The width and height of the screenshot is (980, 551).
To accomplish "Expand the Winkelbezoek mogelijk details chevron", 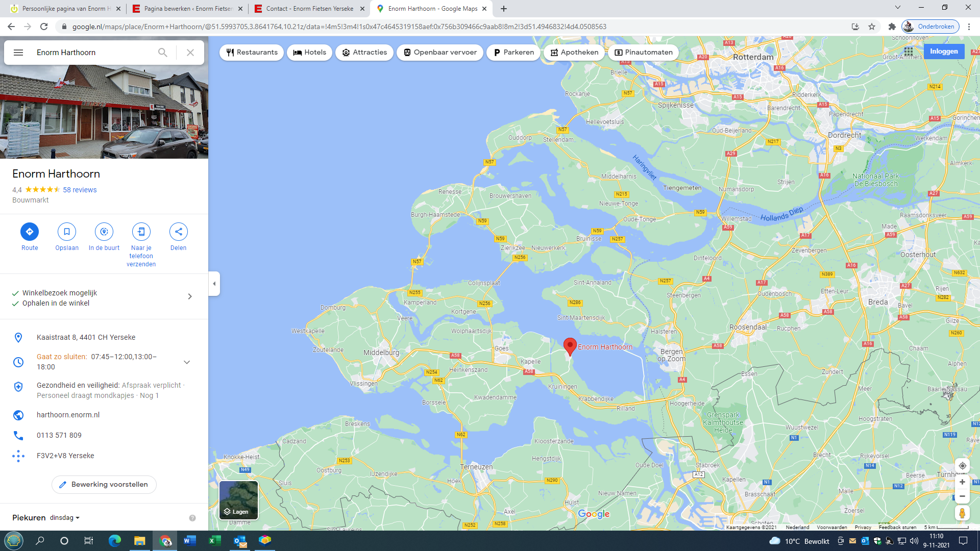I will tap(190, 296).
